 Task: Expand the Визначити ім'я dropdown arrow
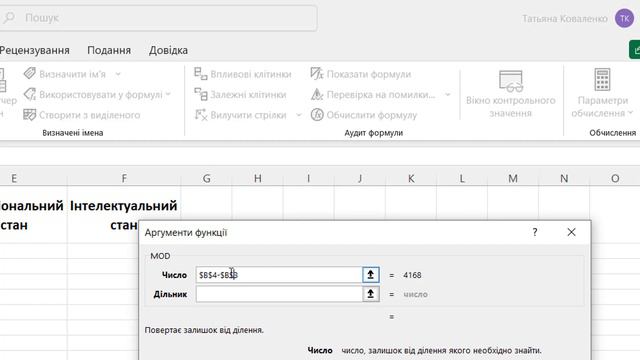[118, 74]
